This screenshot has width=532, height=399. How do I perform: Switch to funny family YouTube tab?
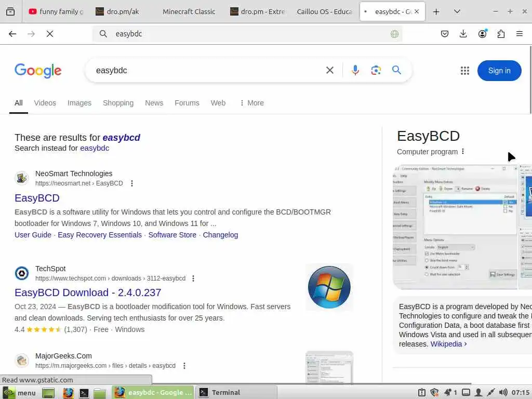click(x=56, y=11)
